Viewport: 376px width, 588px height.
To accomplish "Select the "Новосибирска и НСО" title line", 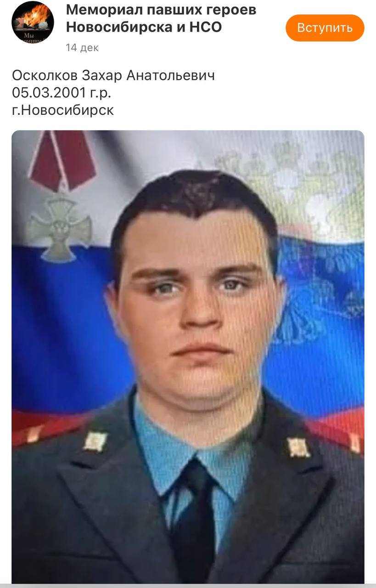I will click(x=144, y=27).
